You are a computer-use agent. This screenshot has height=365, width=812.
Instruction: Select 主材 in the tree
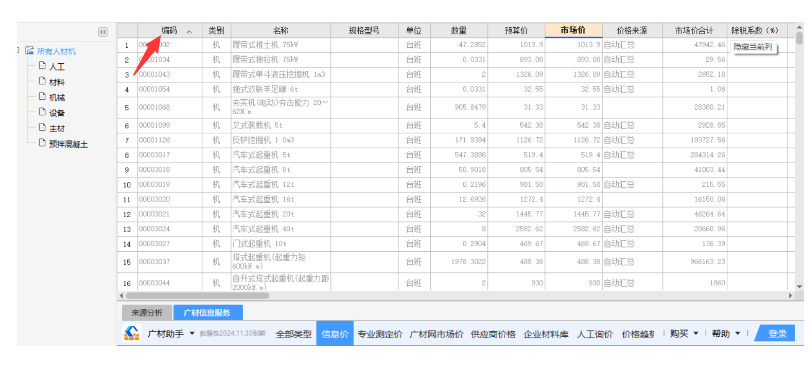click(57, 128)
